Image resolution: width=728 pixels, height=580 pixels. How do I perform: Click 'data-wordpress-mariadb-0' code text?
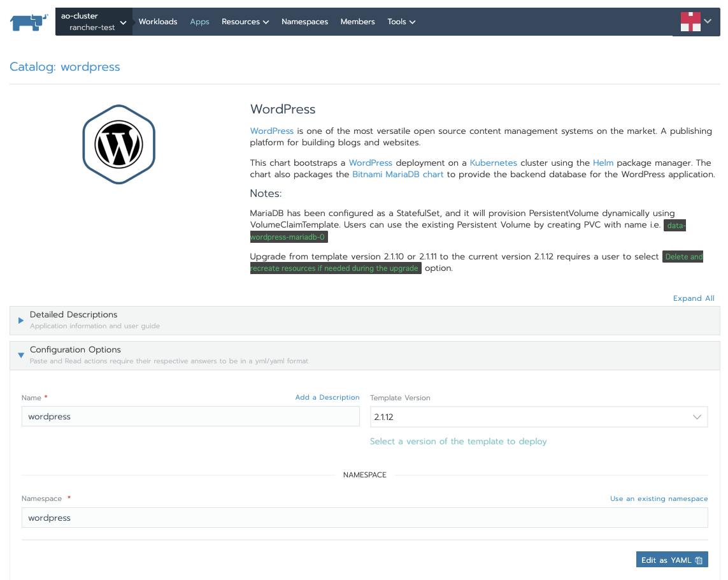pos(289,237)
